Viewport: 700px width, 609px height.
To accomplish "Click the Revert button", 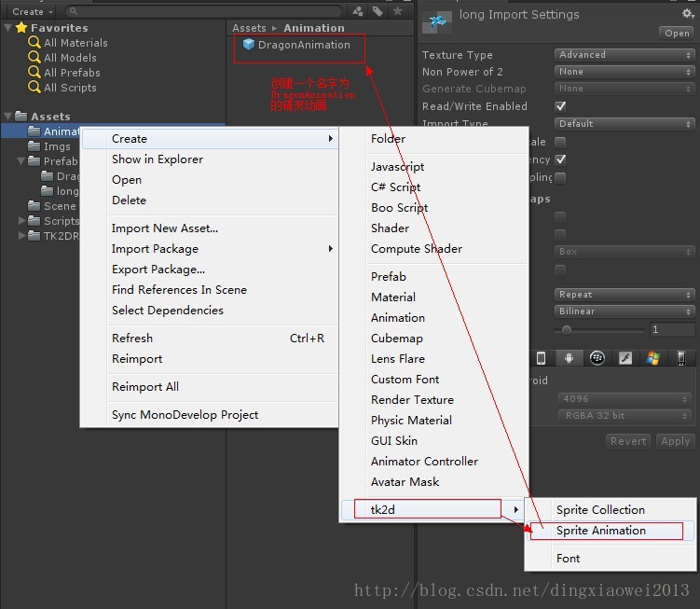I will tap(628, 441).
